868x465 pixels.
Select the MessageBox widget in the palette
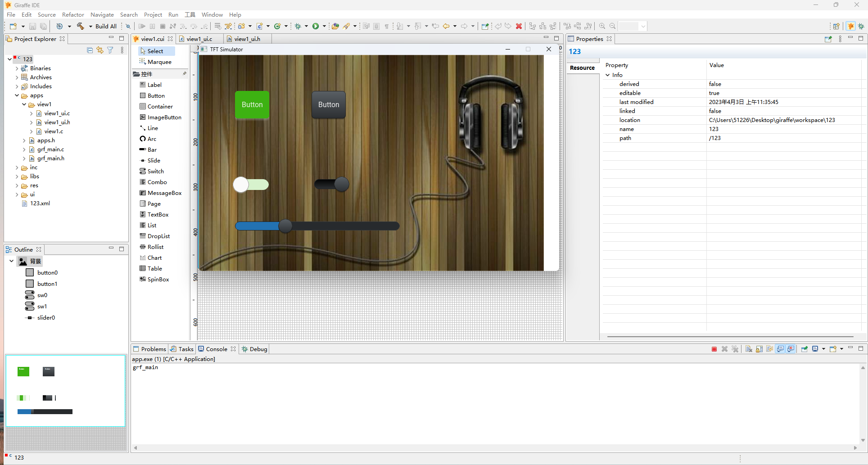tap(164, 193)
